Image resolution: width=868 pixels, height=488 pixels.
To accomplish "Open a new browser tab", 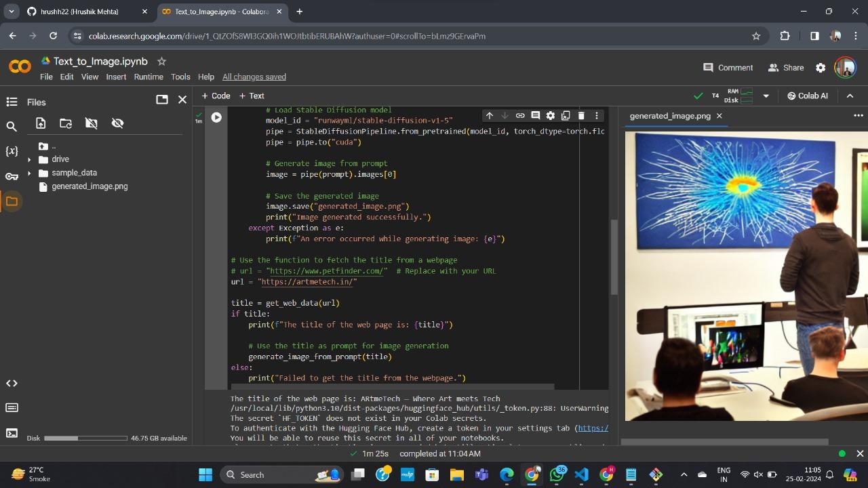I will point(299,12).
